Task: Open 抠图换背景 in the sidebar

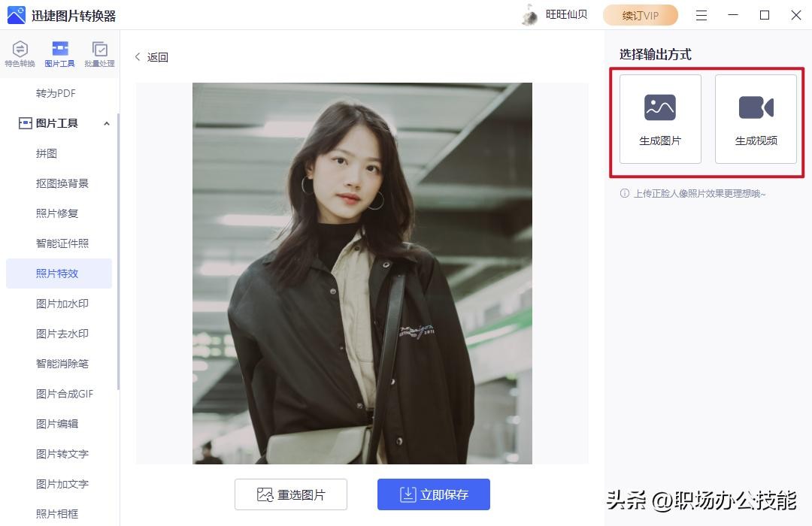Action: pos(62,183)
